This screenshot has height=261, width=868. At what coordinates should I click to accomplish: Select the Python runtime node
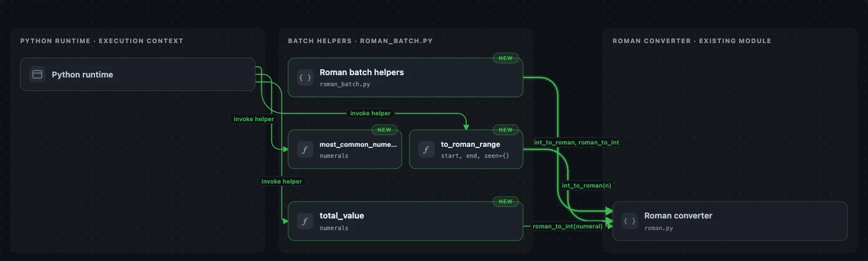138,75
